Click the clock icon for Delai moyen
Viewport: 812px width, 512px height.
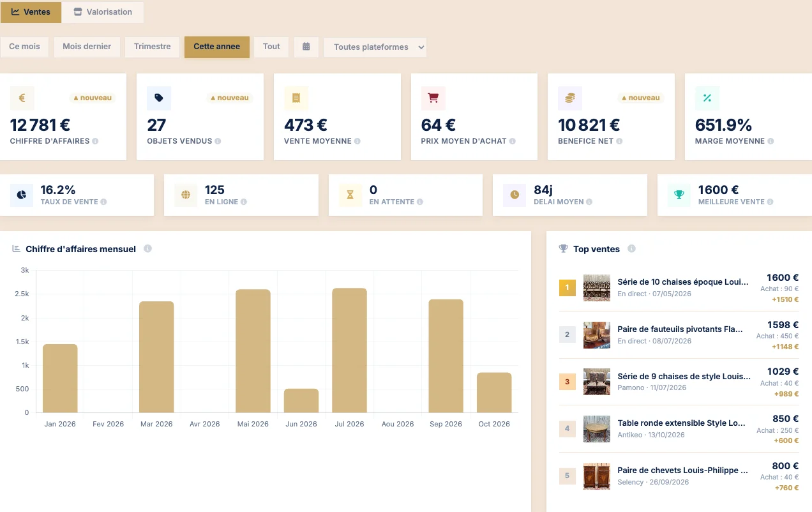point(515,195)
